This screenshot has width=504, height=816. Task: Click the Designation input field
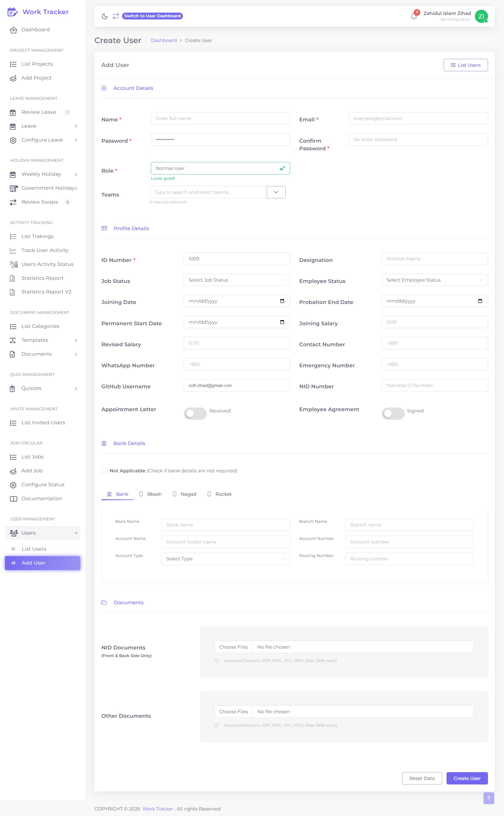tap(435, 259)
